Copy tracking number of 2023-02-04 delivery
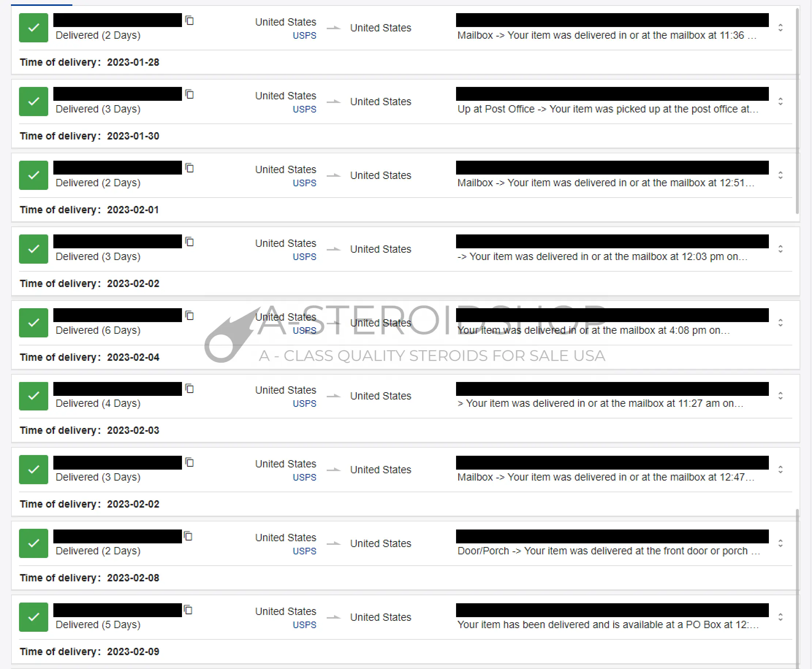 (x=189, y=316)
